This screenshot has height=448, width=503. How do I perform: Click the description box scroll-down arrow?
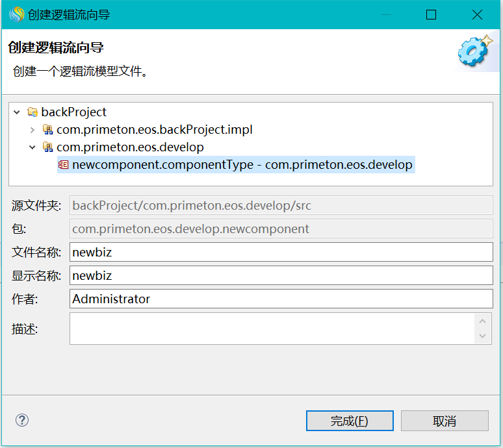pyautogui.click(x=483, y=336)
